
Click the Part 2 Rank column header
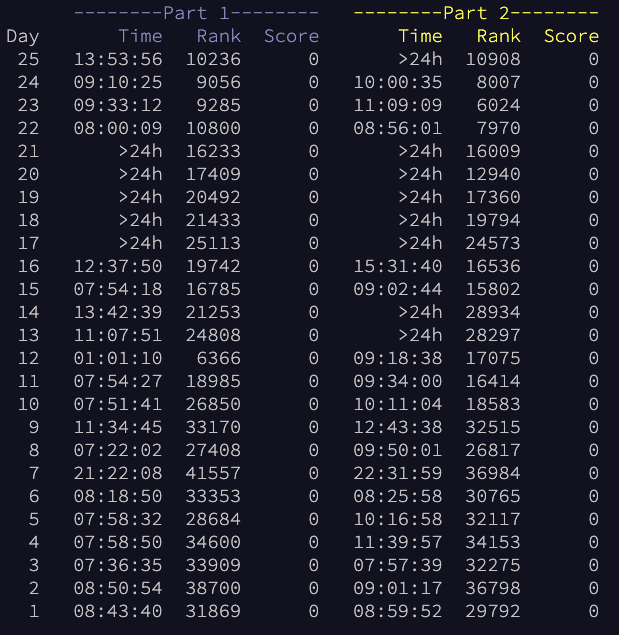point(498,36)
